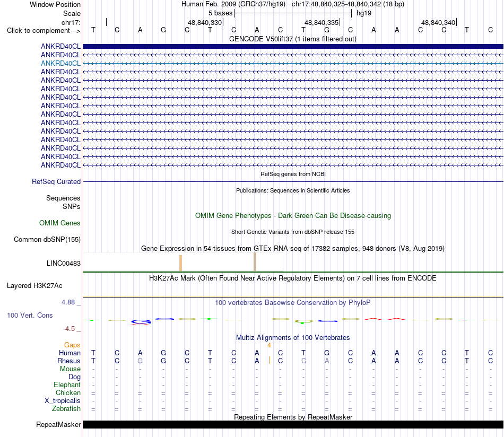Click the Dog alignment row label
The height and width of the screenshot is (437, 504).
click(74, 377)
